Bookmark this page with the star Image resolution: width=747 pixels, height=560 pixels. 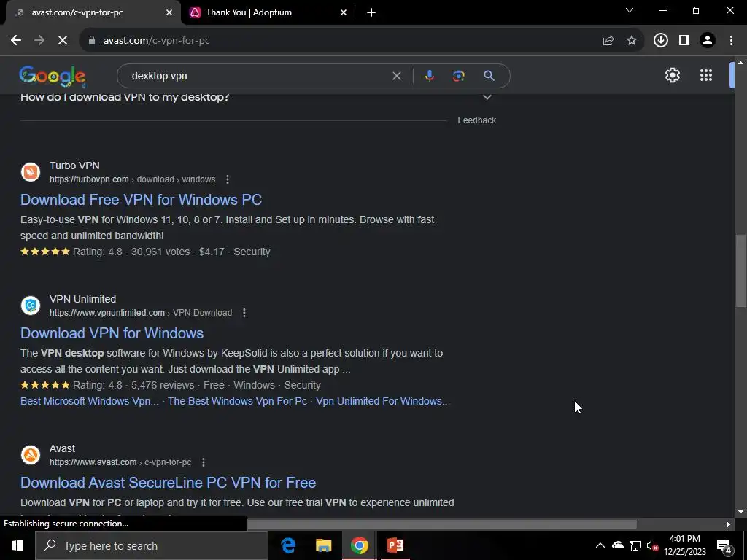click(x=631, y=41)
